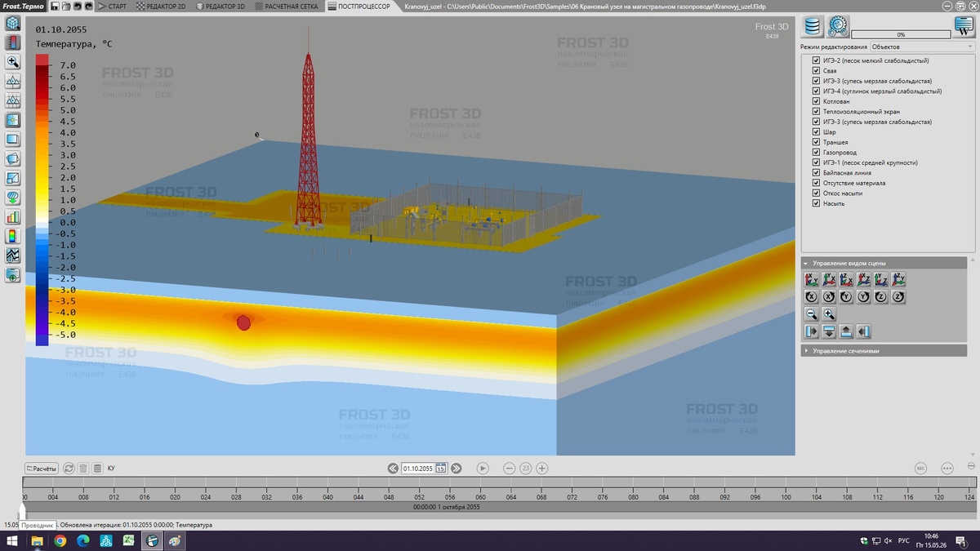Click the small database icon beside КУ

pos(97,469)
